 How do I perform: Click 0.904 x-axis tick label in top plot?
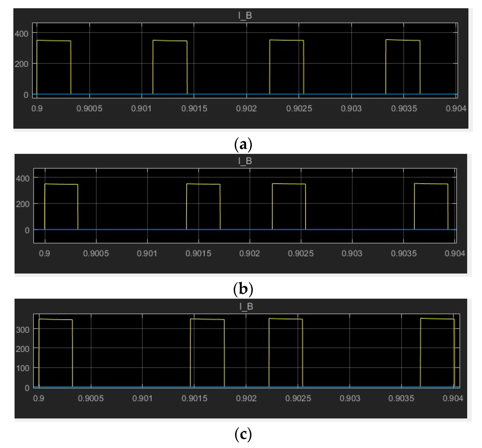(456, 108)
